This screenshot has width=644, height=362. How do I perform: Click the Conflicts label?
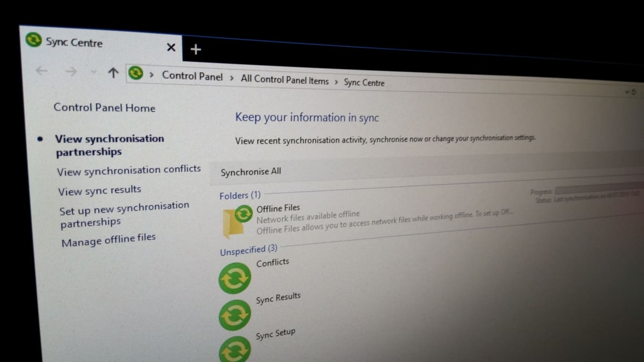coord(273,263)
